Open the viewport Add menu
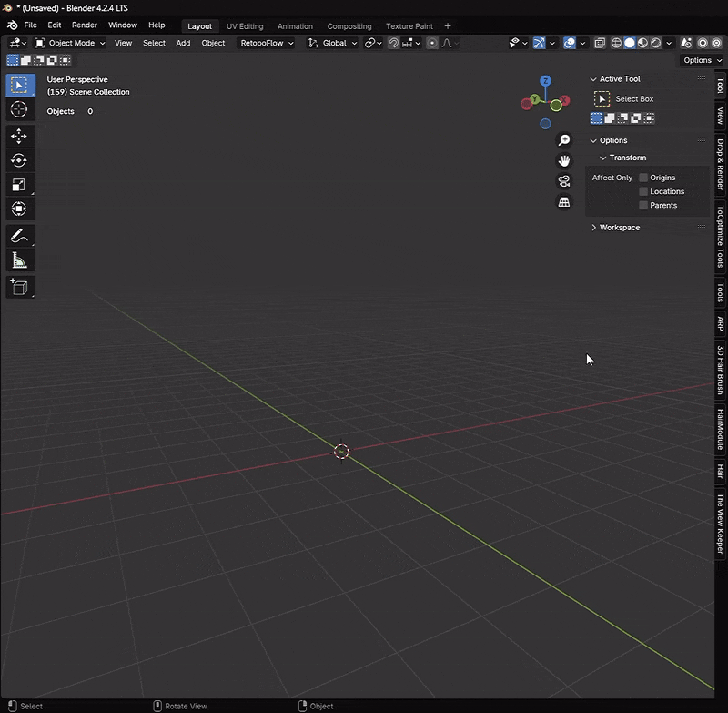Image resolution: width=728 pixels, height=713 pixels. click(x=183, y=43)
